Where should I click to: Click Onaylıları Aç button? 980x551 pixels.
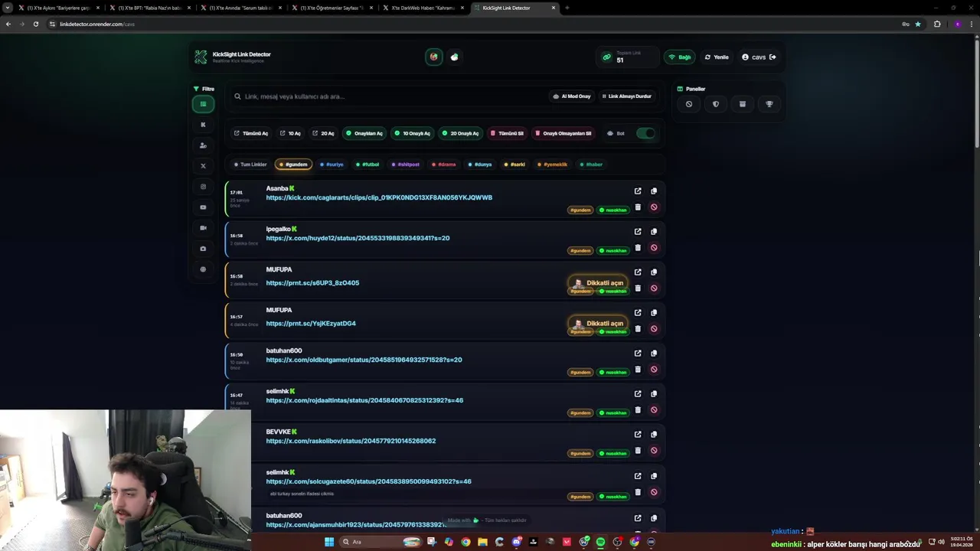pos(364,133)
